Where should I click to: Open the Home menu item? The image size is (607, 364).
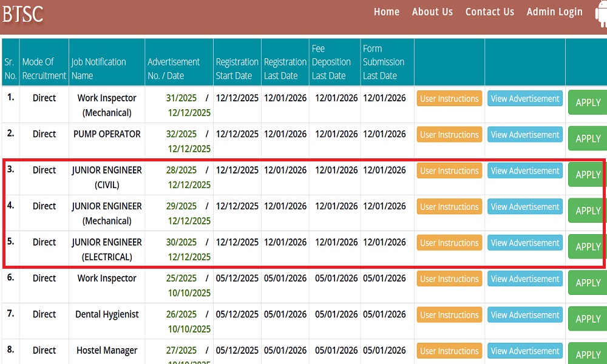387,12
